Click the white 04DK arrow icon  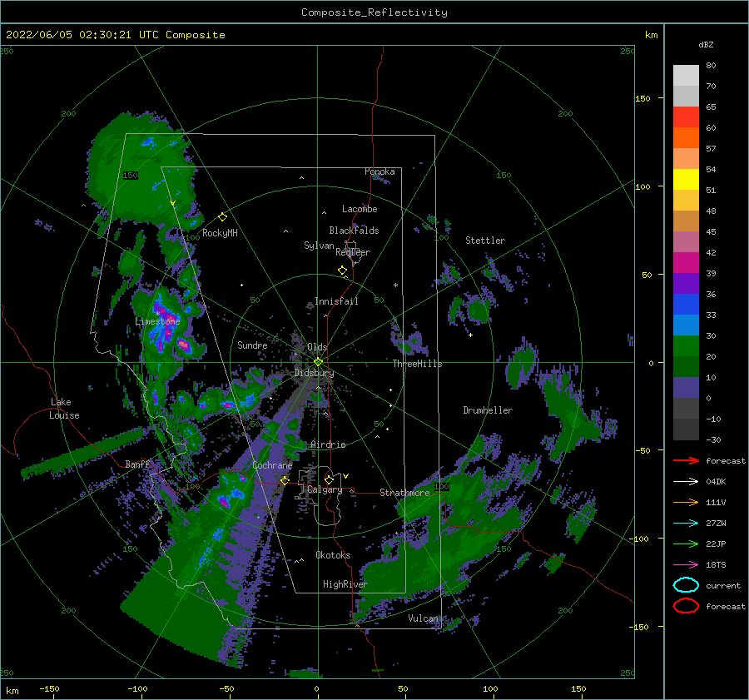686,481
